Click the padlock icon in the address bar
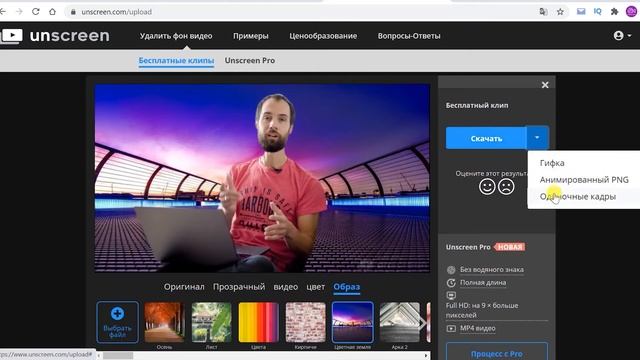Screen dimensions: 640x360 (x=73, y=12)
